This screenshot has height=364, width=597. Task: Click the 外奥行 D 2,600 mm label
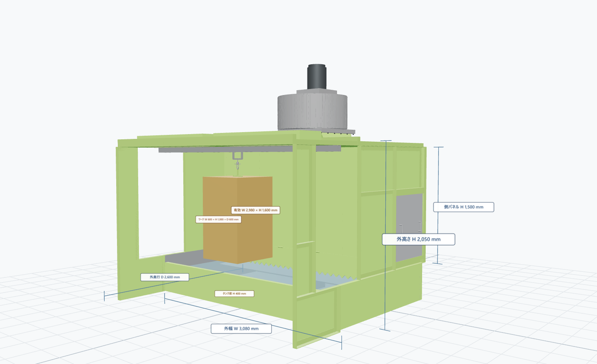165,277
